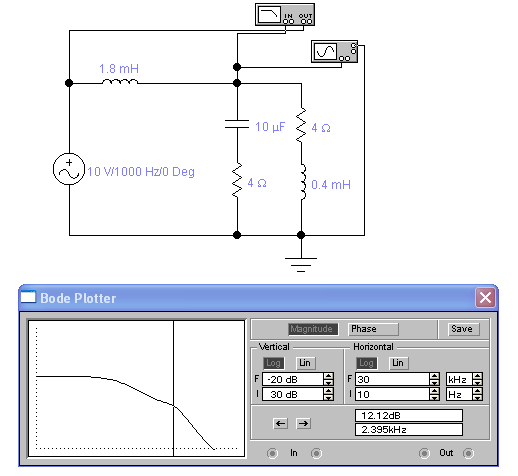Toggle Vertical Log scale
This screenshot has height=476, width=518.
coord(273,363)
